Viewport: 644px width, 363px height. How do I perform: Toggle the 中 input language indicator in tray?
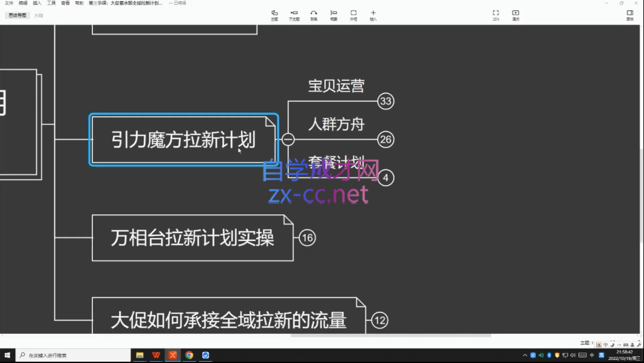point(592,355)
